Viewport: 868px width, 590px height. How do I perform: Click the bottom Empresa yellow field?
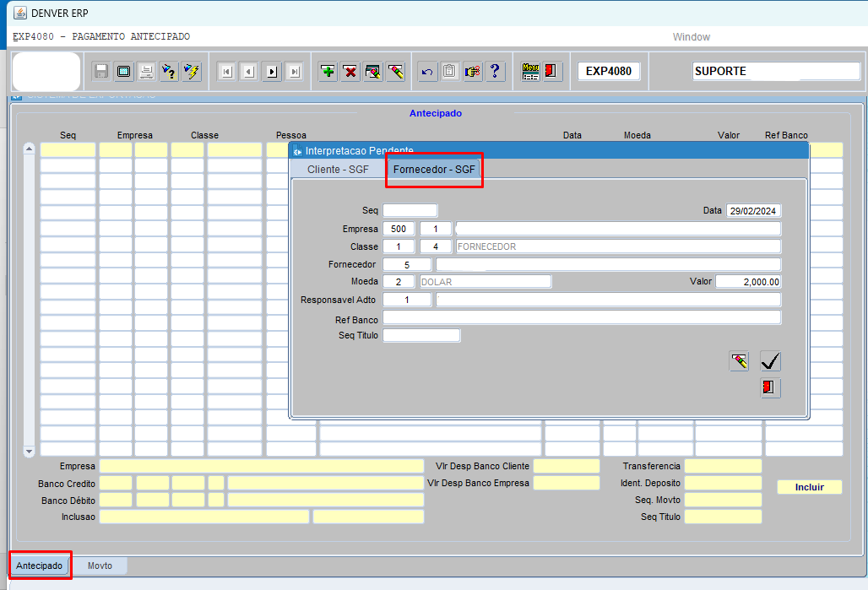tap(262, 466)
